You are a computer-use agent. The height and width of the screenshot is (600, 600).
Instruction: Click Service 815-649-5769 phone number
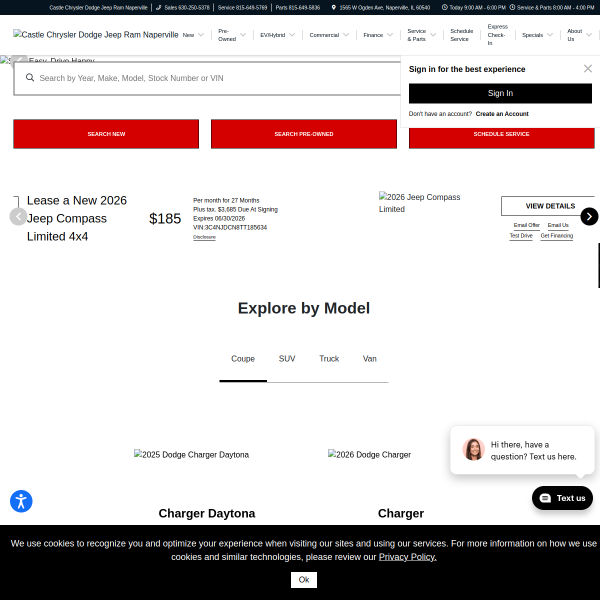click(242, 7)
